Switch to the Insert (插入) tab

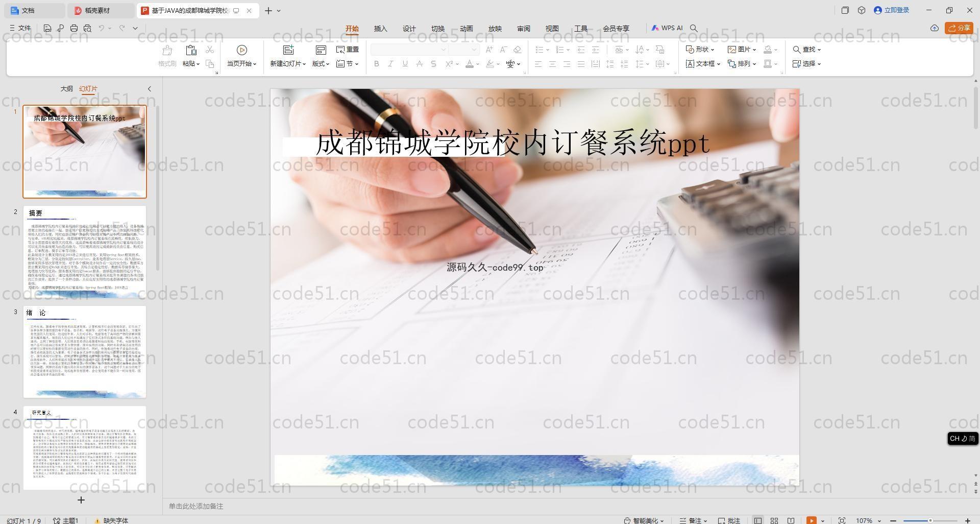pyautogui.click(x=381, y=29)
